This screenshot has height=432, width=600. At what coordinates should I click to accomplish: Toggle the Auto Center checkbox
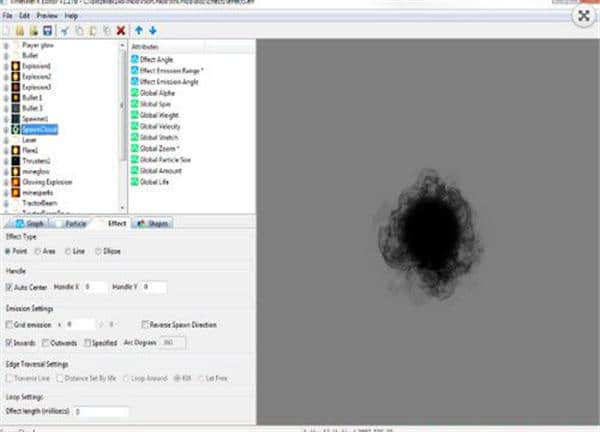[x=10, y=287]
